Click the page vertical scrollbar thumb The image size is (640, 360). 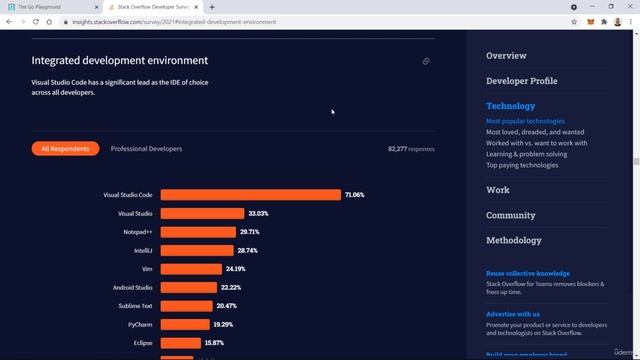(x=636, y=162)
